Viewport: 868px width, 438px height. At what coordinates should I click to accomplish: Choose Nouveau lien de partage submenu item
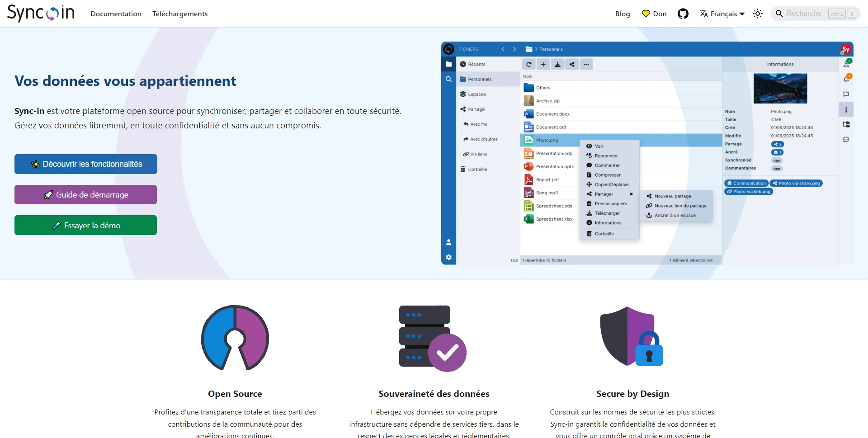[x=676, y=206]
